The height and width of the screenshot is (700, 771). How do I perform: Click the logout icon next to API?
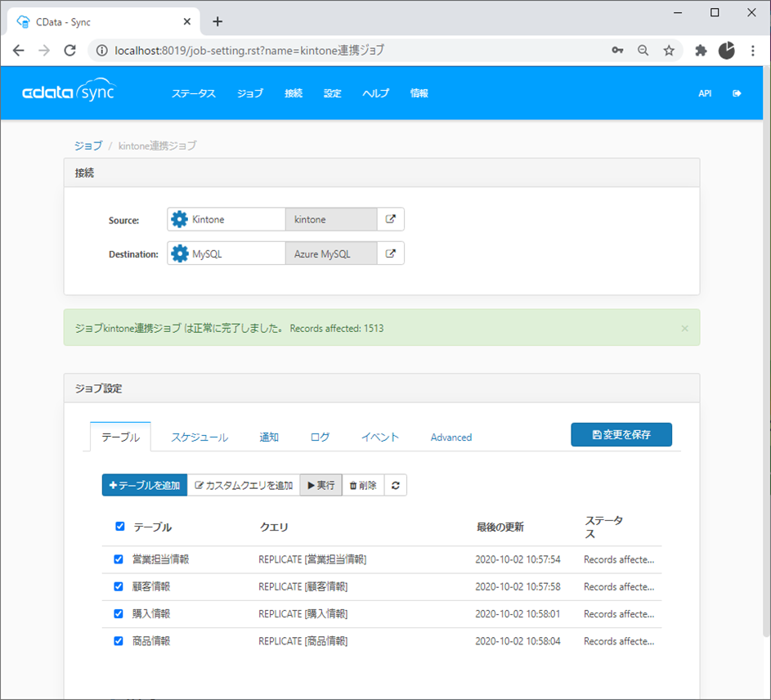pyautogui.click(x=737, y=93)
